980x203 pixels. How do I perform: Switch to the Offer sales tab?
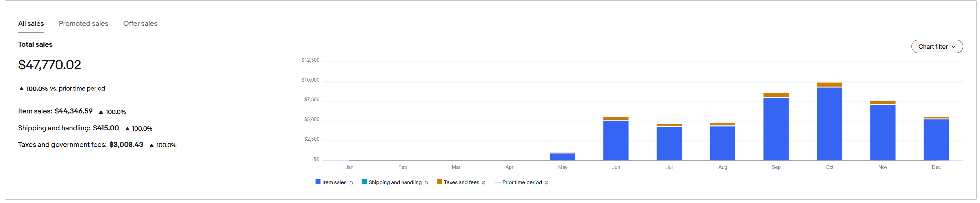(140, 24)
